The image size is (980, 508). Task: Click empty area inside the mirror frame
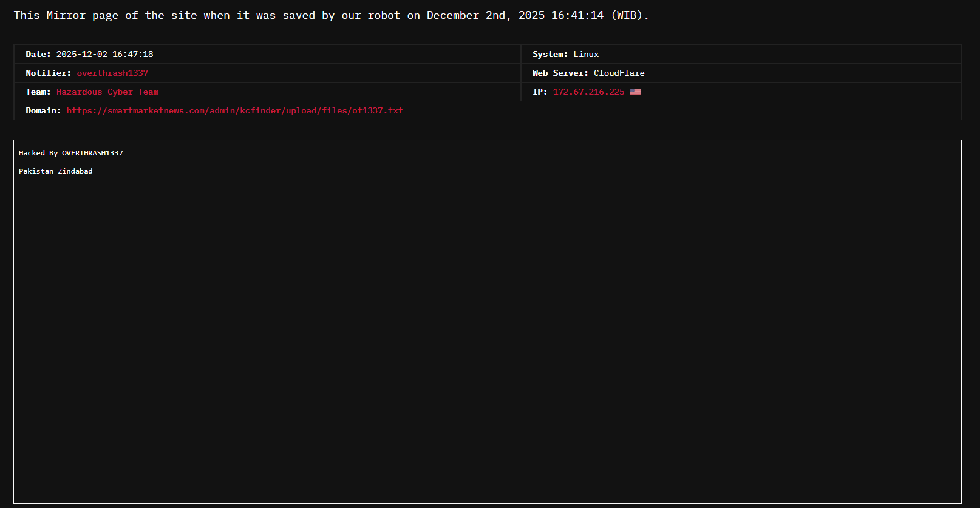pos(486,334)
